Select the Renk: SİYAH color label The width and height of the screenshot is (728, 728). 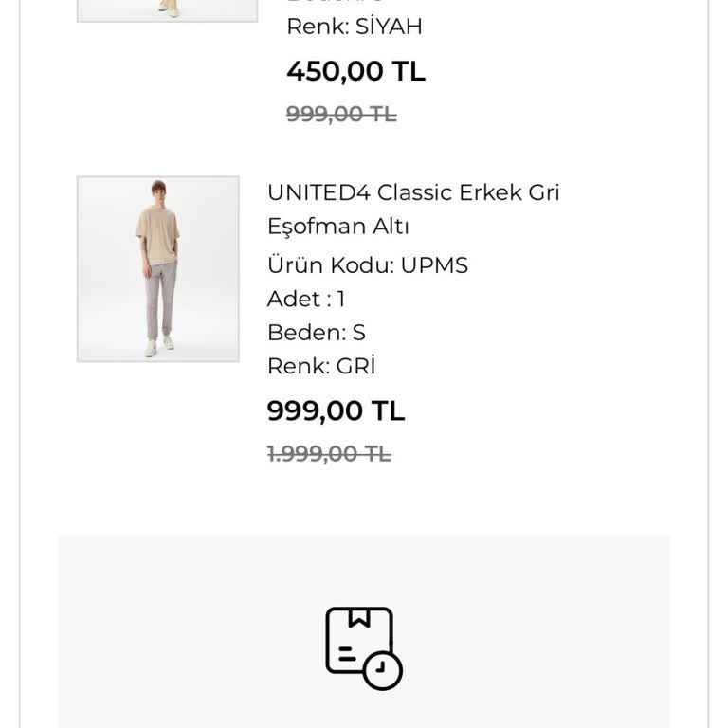pyautogui.click(x=355, y=27)
